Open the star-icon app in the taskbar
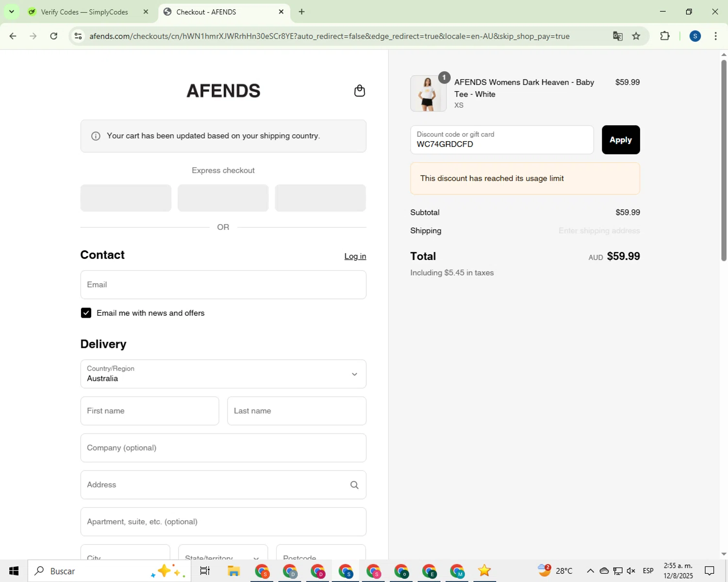 (484, 571)
